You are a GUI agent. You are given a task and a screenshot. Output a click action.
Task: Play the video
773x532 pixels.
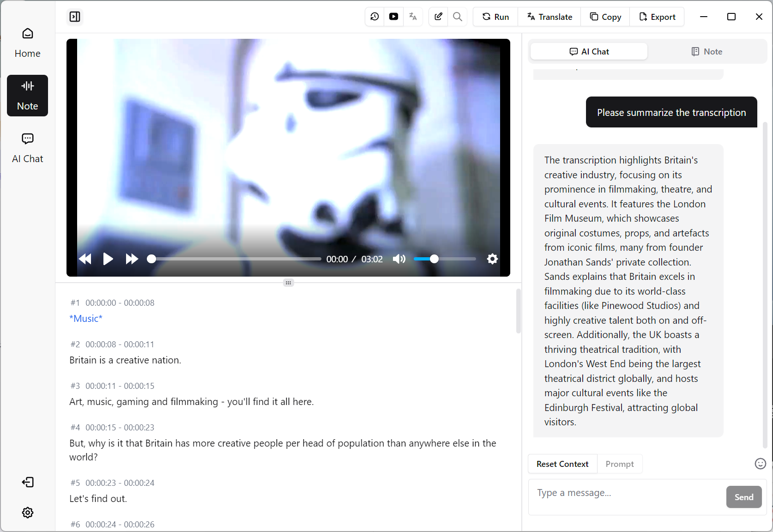(x=108, y=259)
